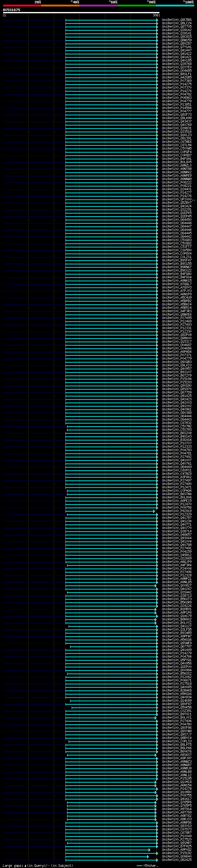This screenshot has height=868, width=197.
Task: Click hit label UniRef100_Q2XTE0
Action: (177, 67)
